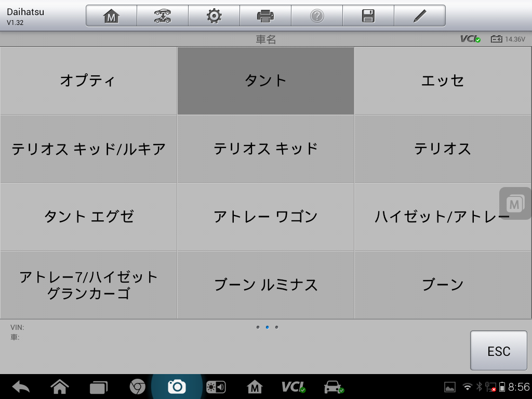This screenshot has height=399, width=532.
Task: Select タント エグゼ
Action: click(x=88, y=217)
